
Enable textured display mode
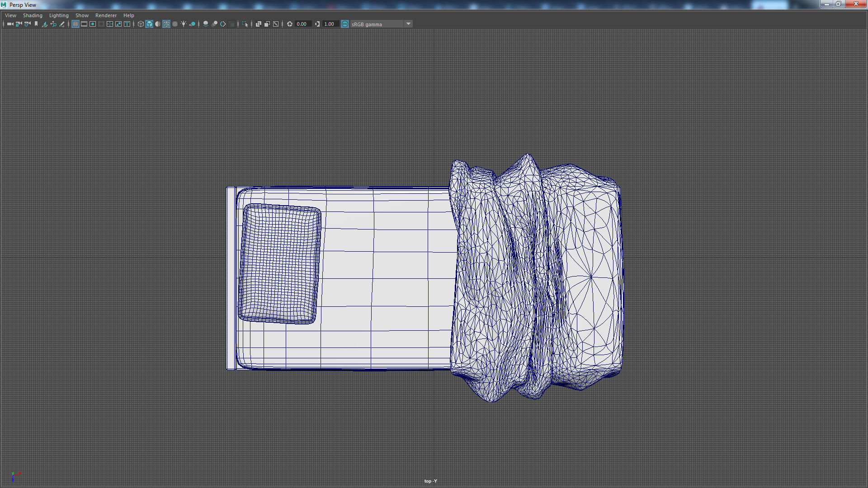pyautogui.click(x=175, y=24)
